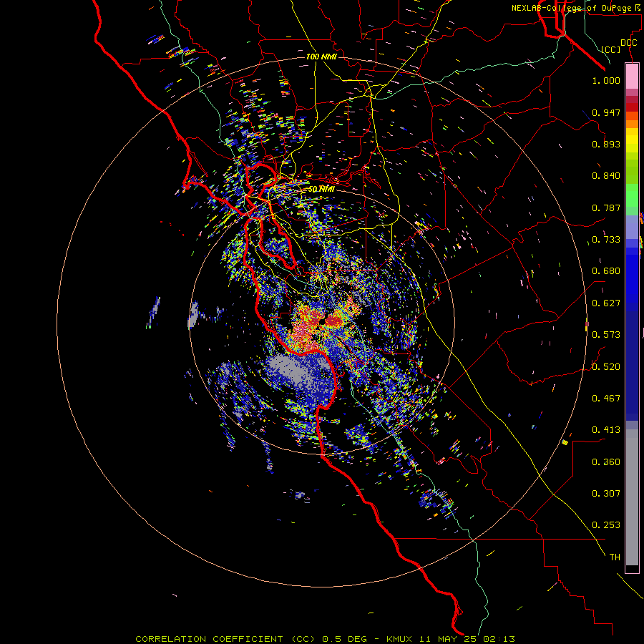Click the largest gray low-CC patch on the radar

(x=293, y=369)
